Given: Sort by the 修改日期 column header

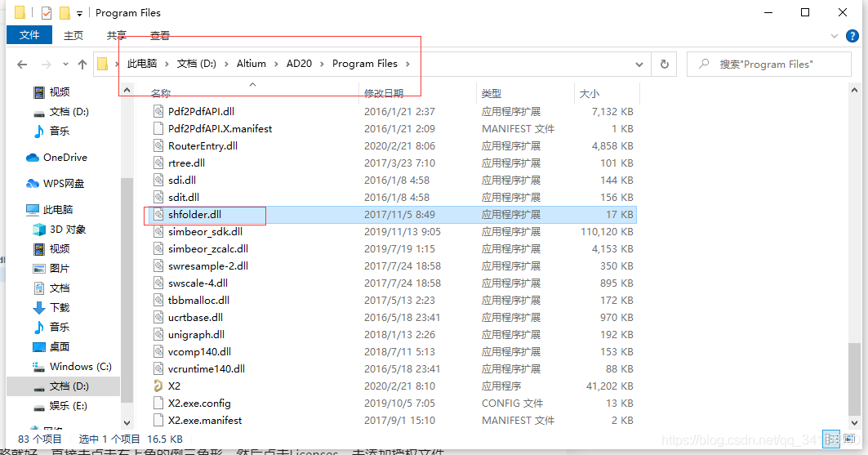Looking at the screenshot, I should [384, 94].
